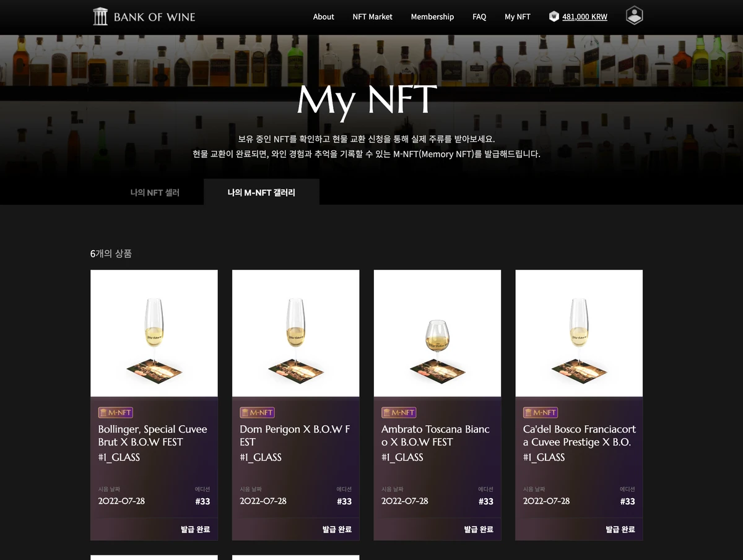
Task: Click the 481,000 KRW balance link
Action: [584, 17]
